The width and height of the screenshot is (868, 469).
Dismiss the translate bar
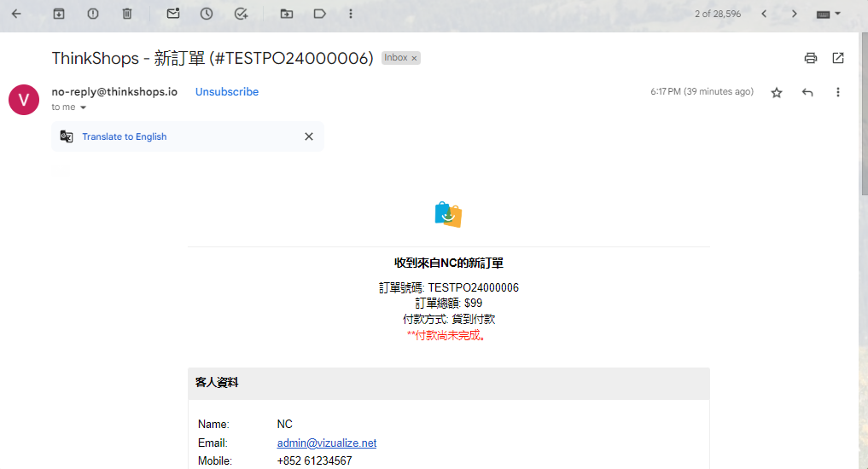309,136
